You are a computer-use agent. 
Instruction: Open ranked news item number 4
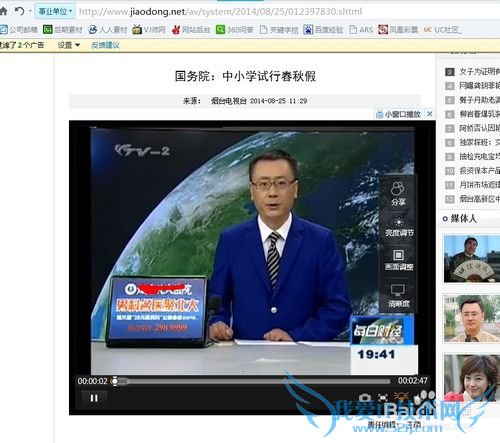pyautogui.click(x=473, y=86)
